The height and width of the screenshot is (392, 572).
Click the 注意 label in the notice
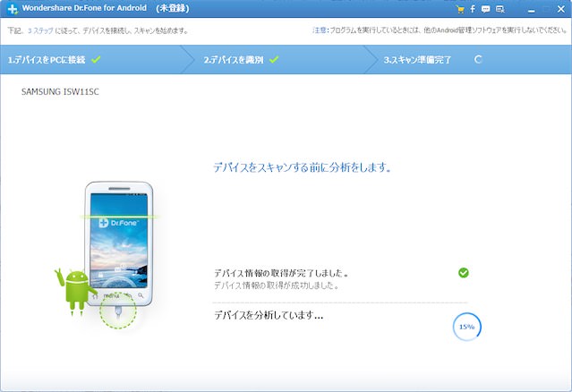(320, 30)
